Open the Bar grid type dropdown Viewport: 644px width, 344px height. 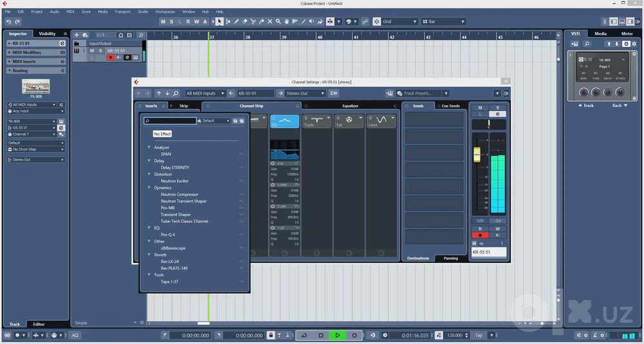click(444, 21)
